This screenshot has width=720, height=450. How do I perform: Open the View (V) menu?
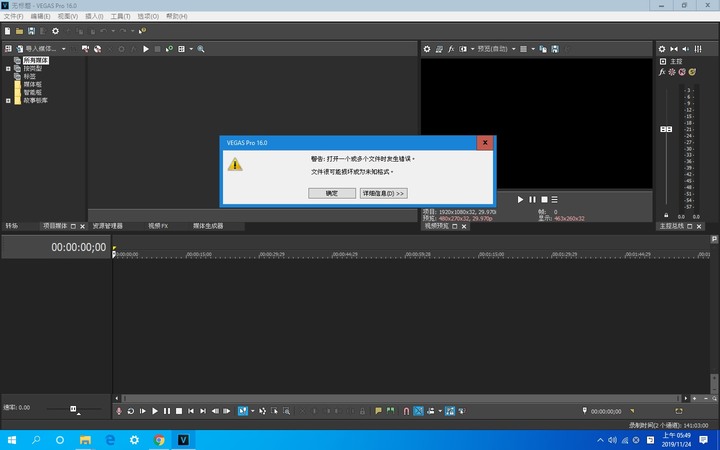pos(68,16)
